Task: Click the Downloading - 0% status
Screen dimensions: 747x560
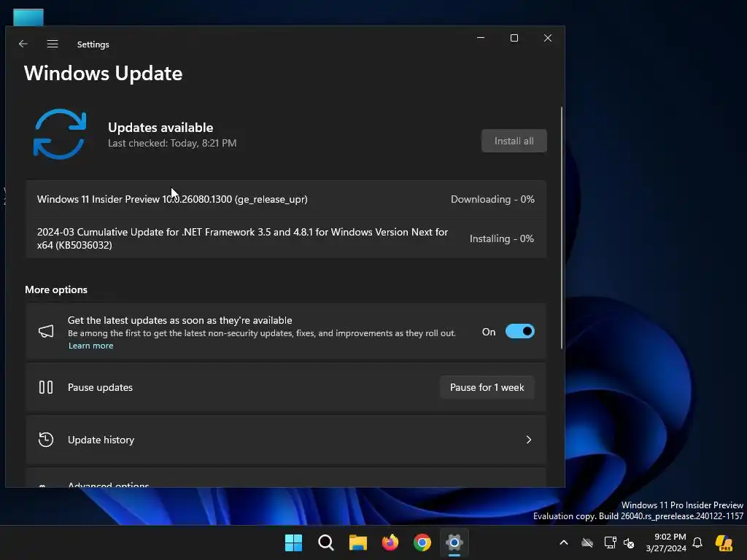Action: pyautogui.click(x=492, y=199)
